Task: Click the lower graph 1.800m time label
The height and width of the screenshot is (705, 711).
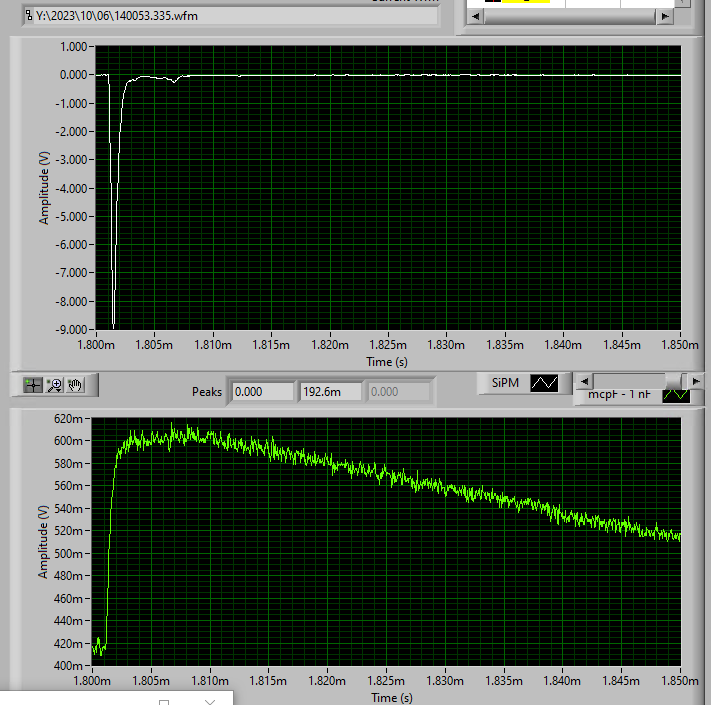Action: click(x=93, y=681)
